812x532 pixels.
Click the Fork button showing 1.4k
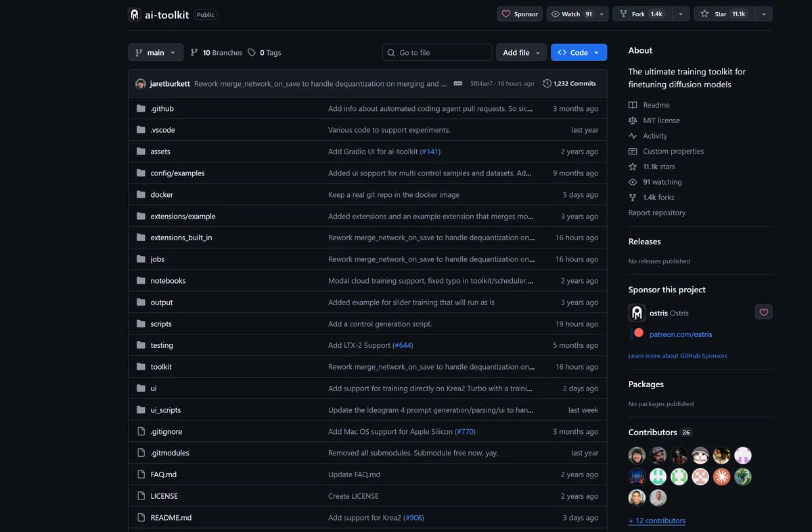point(643,14)
